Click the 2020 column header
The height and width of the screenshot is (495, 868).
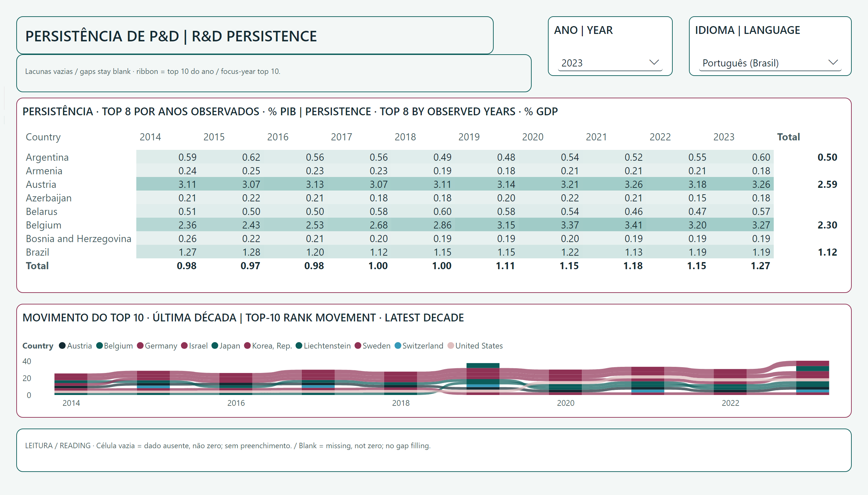pyautogui.click(x=533, y=137)
